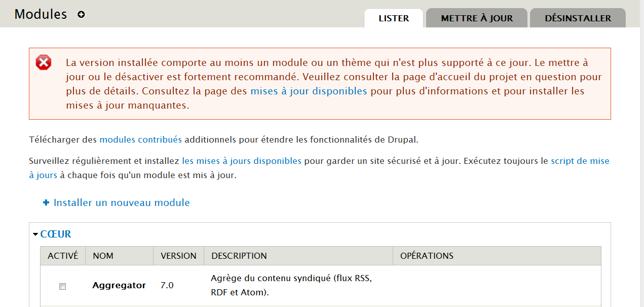Click the CŒUR fieldset title
Screen dimensions: 644x307
pyautogui.click(x=56, y=234)
